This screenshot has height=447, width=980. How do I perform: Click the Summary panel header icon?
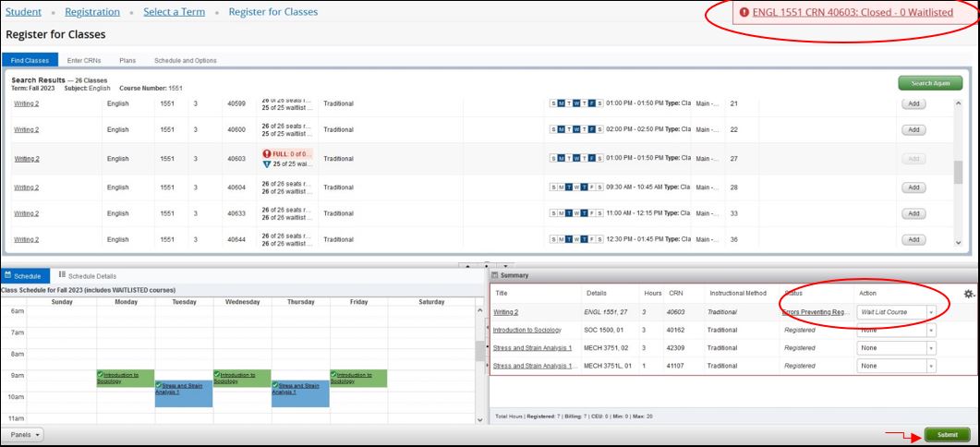pos(494,275)
